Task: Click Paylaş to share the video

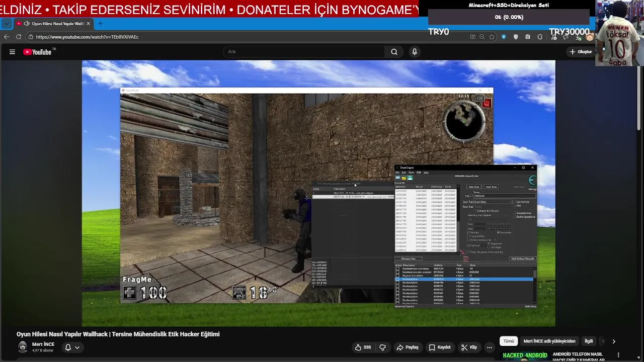Action: click(408, 347)
